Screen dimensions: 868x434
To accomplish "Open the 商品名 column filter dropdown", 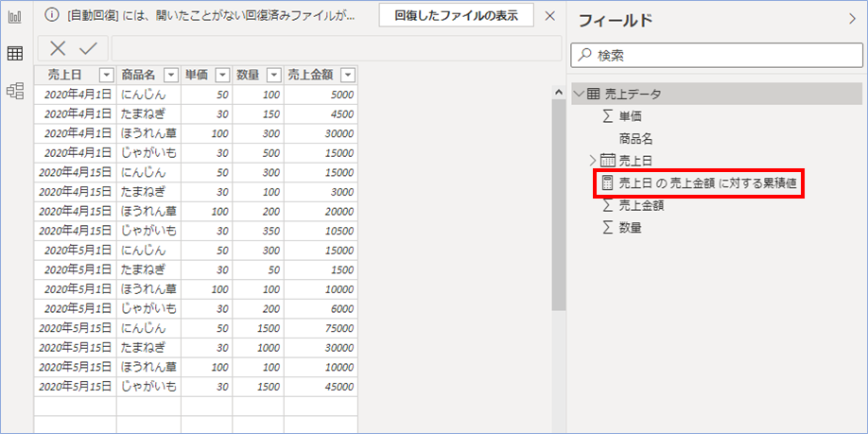I will coord(171,75).
